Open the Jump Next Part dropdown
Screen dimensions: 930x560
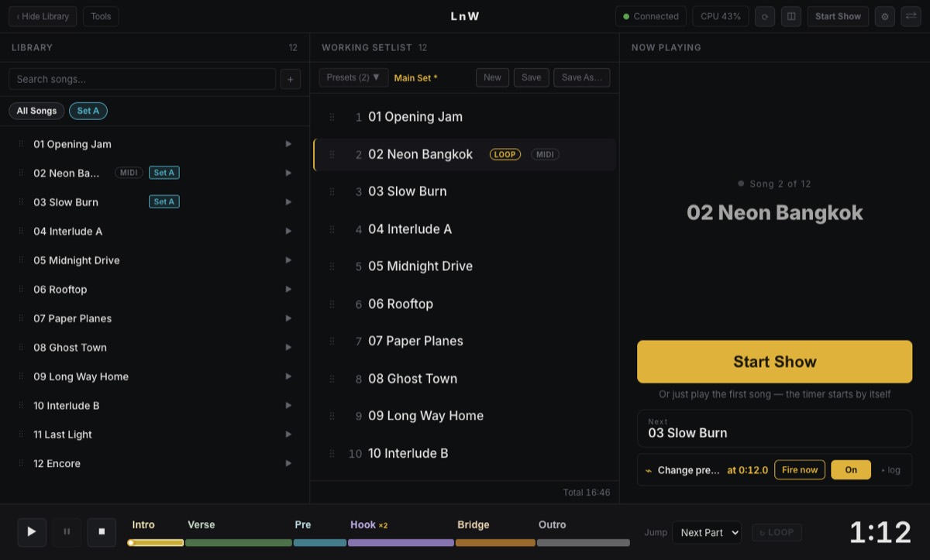click(x=707, y=532)
